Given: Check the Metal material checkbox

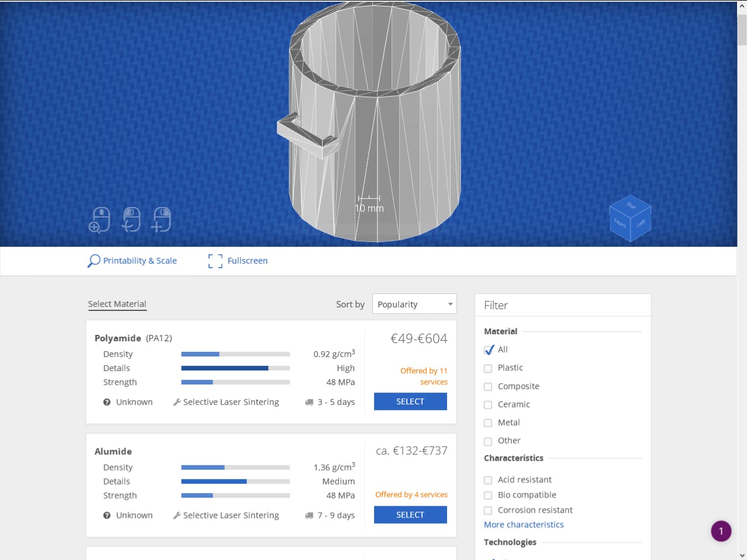Looking at the screenshot, I should coord(488,423).
